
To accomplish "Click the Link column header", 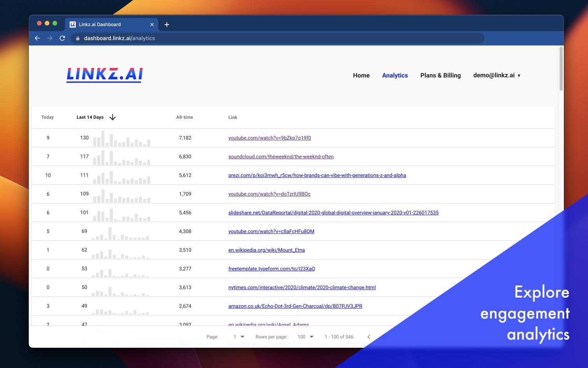I will (233, 117).
